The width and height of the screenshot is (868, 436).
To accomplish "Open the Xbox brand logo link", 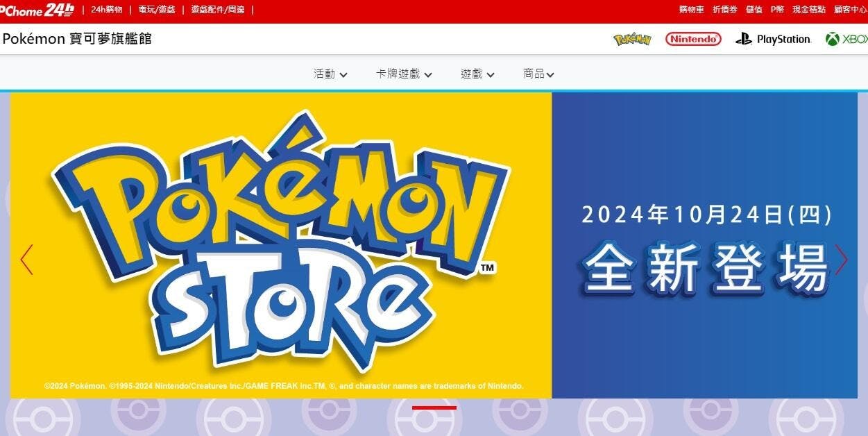I will [x=846, y=39].
